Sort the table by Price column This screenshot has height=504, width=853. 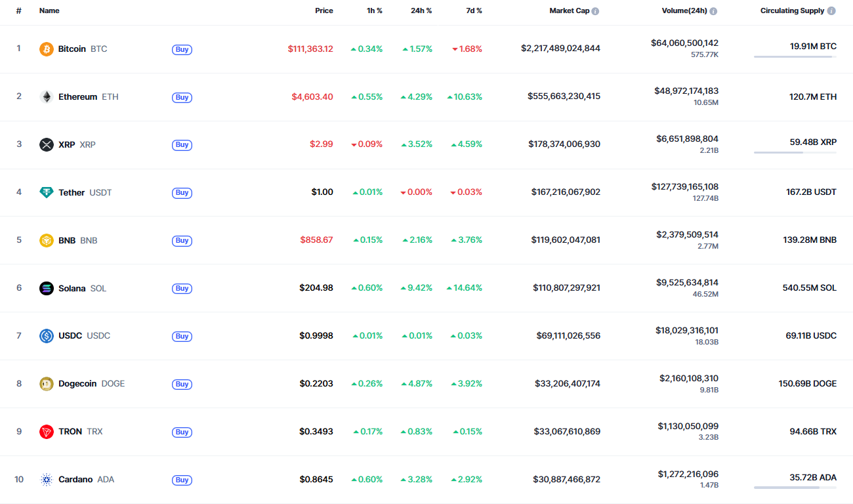pyautogui.click(x=323, y=11)
